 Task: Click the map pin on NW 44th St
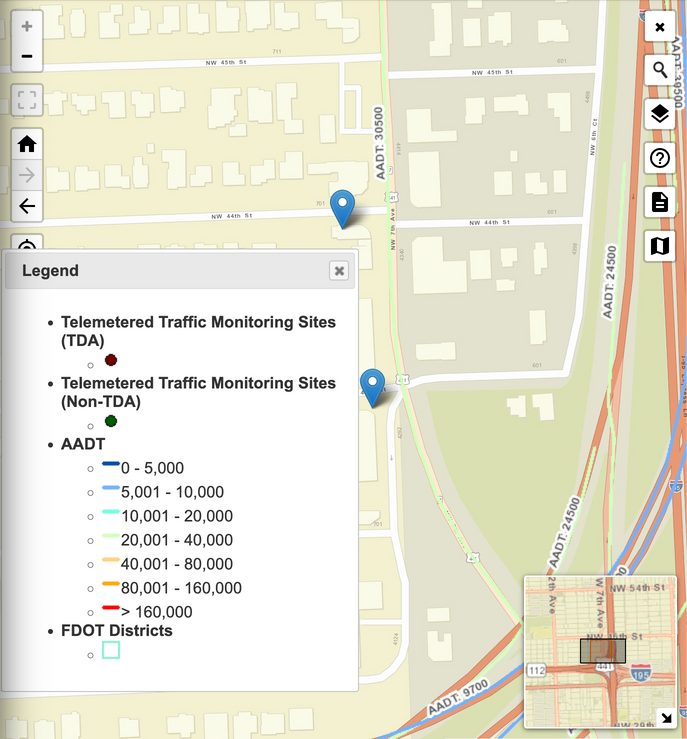(x=344, y=207)
